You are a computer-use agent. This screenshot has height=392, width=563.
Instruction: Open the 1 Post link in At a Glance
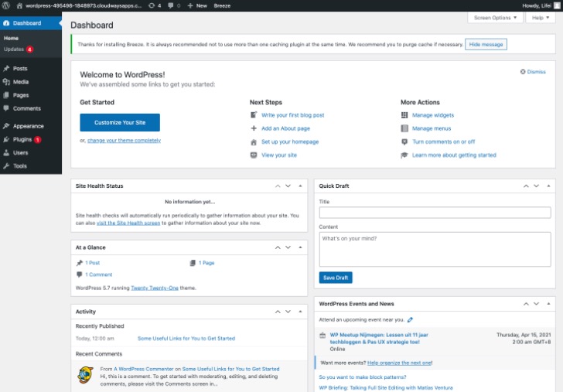(x=92, y=263)
